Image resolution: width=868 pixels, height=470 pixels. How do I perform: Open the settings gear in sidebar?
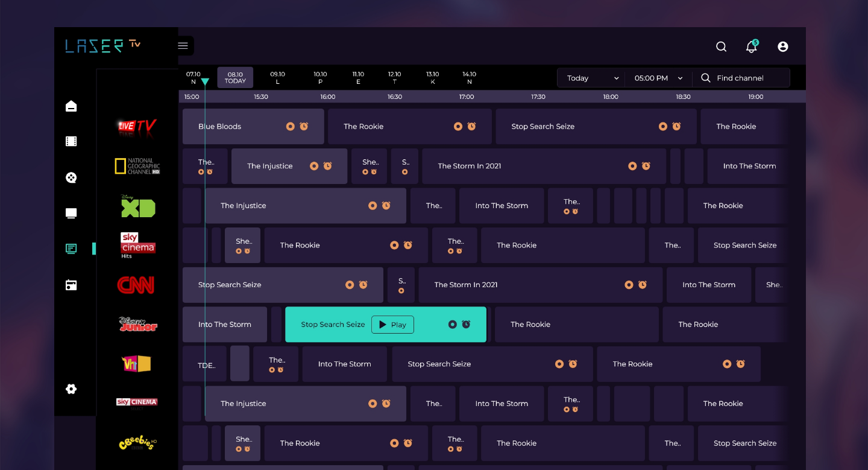[71, 389]
